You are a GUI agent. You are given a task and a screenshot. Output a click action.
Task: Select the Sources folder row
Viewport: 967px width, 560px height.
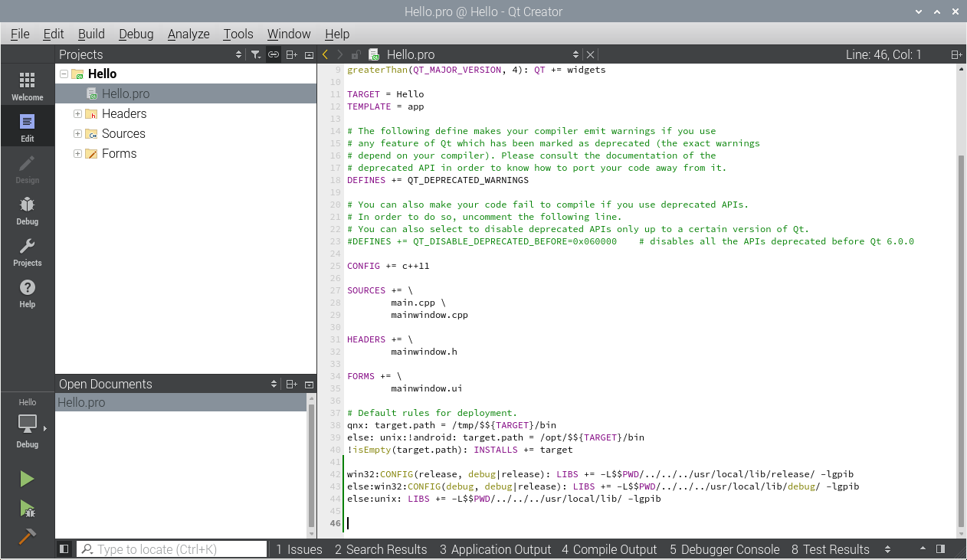pos(186,133)
